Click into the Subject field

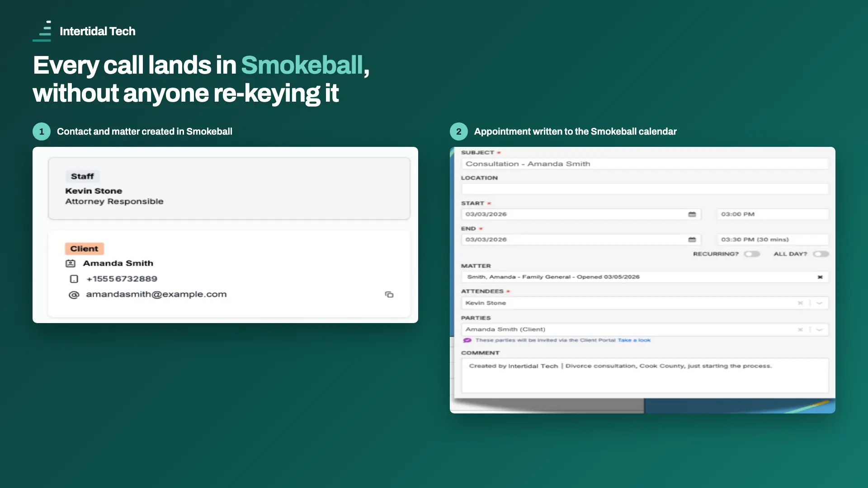(x=645, y=164)
